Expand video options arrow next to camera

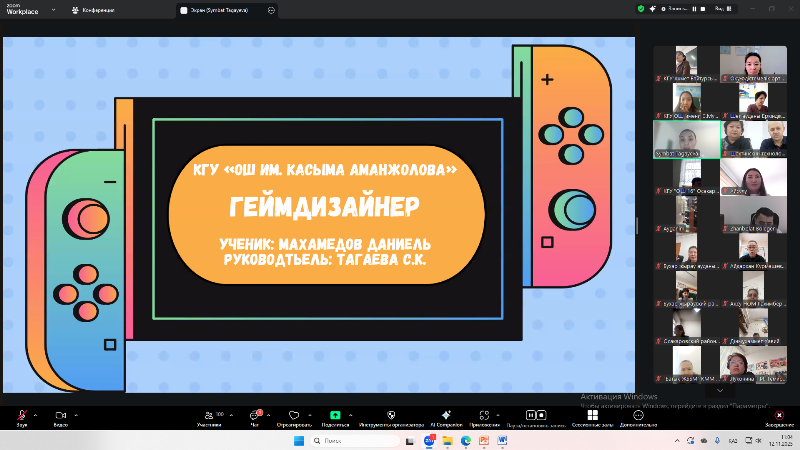click(x=76, y=414)
